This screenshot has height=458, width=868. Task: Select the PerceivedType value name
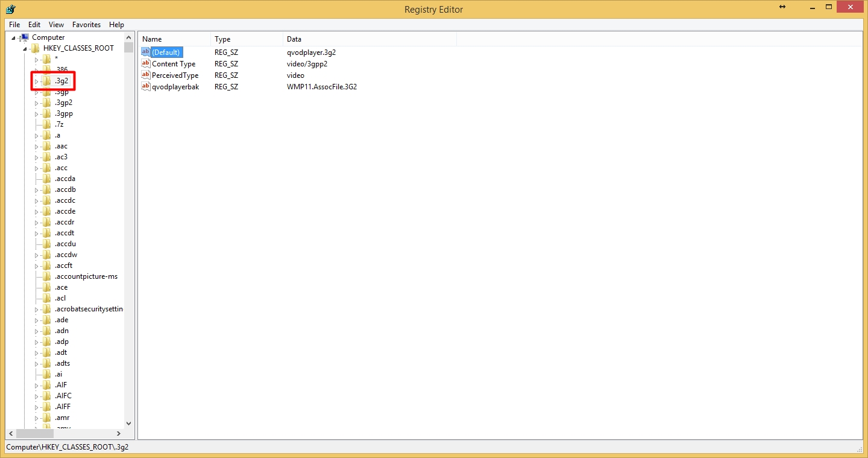click(x=175, y=75)
